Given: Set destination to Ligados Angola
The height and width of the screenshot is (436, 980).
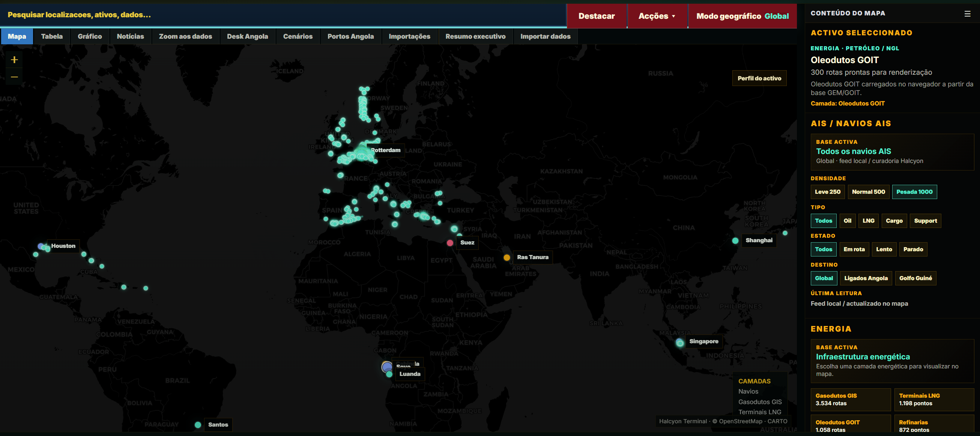Looking at the screenshot, I should 866,278.
